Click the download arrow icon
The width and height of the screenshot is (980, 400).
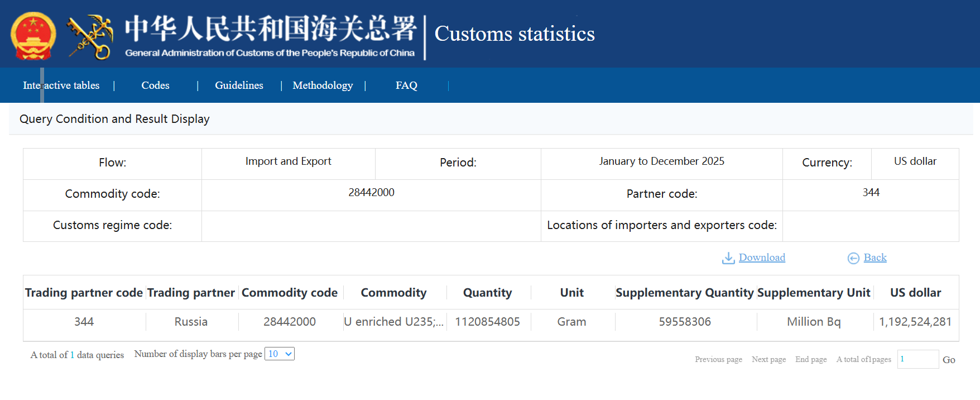point(728,258)
